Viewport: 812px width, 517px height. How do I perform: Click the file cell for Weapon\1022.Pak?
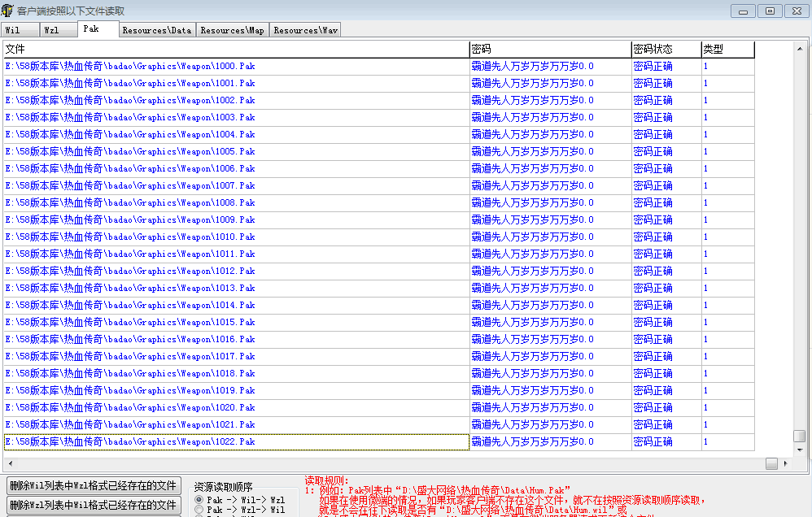pos(236,442)
